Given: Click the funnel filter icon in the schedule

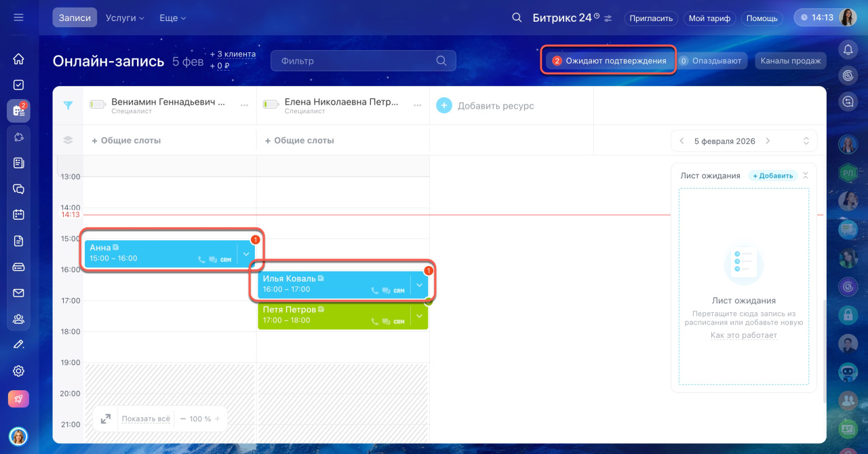Looking at the screenshot, I should (x=68, y=105).
